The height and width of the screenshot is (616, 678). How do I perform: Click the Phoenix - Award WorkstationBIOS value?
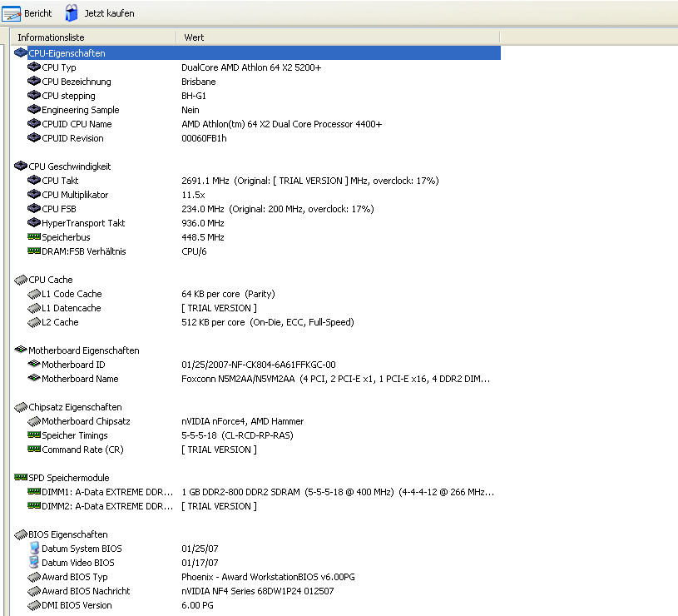[x=268, y=577]
